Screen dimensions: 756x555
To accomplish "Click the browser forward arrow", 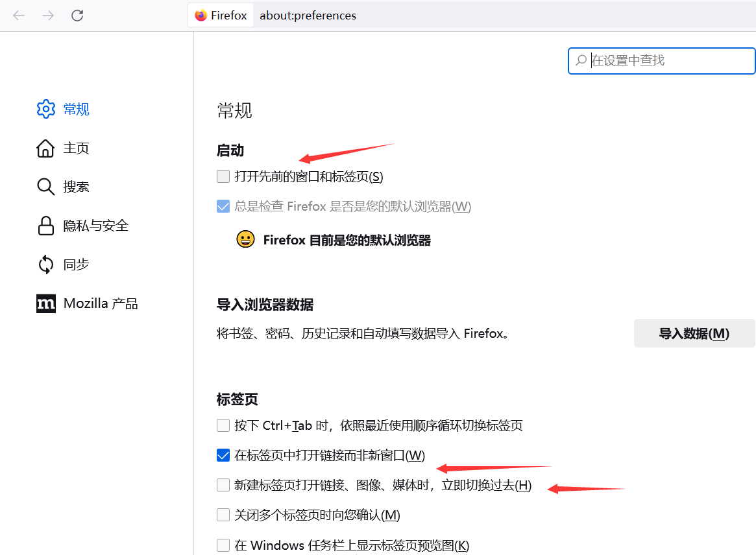I will click(48, 16).
